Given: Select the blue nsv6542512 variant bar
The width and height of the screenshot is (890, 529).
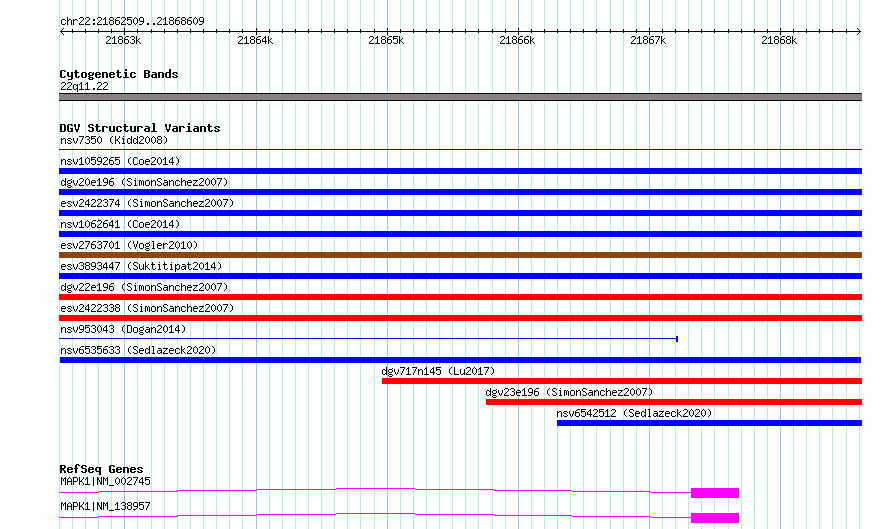Looking at the screenshot, I should pos(710,423).
